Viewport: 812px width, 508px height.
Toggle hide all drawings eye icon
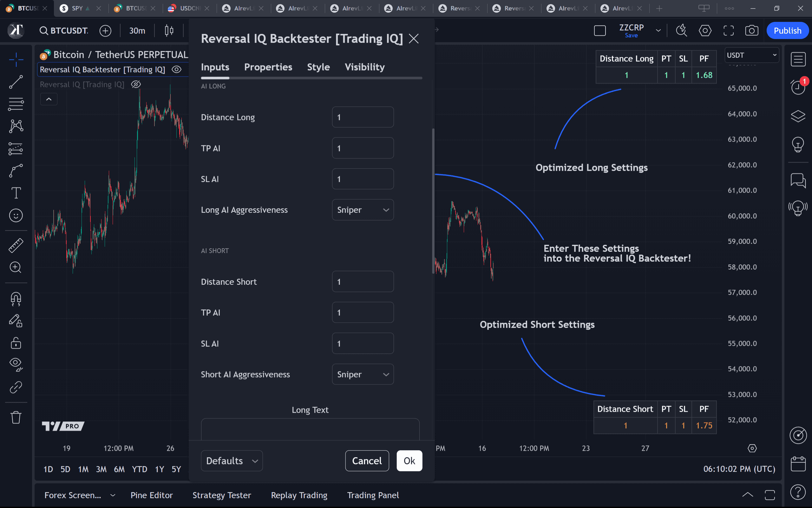click(16, 364)
